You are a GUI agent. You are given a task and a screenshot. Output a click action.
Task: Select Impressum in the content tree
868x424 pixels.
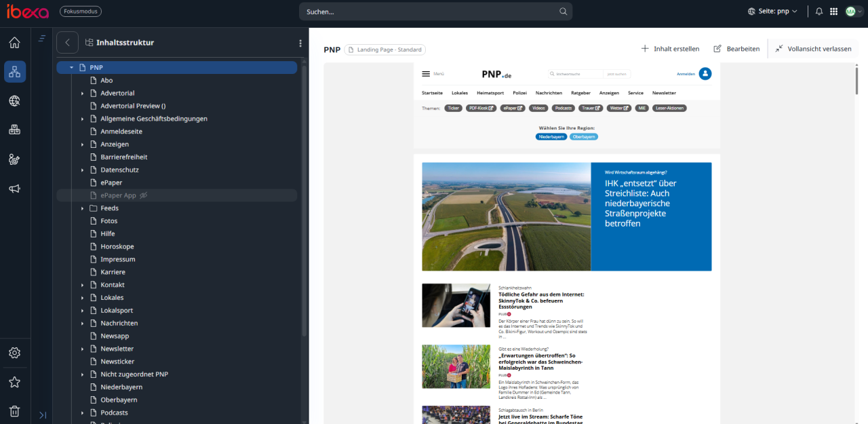point(117,259)
